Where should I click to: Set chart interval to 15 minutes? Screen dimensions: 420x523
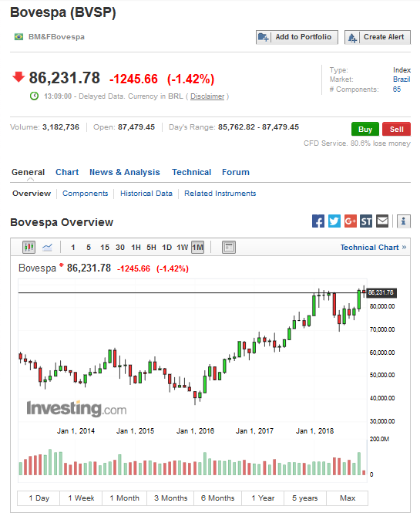click(x=105, y=248)
